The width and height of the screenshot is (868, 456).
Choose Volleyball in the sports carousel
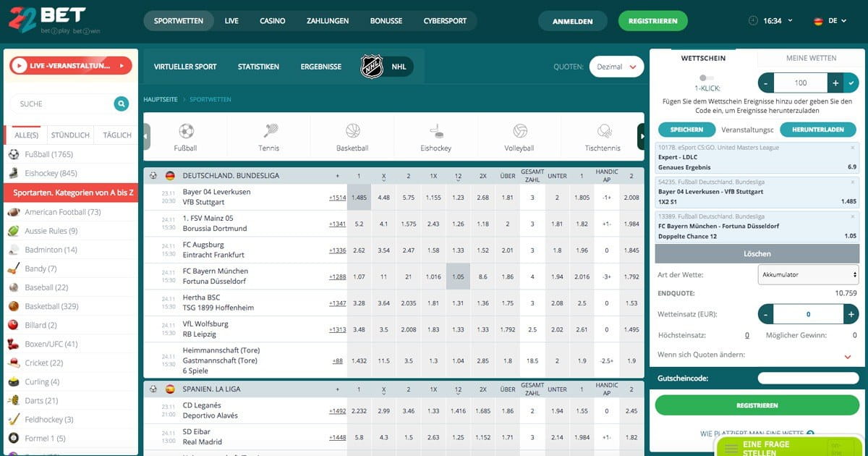coord(519,137)
